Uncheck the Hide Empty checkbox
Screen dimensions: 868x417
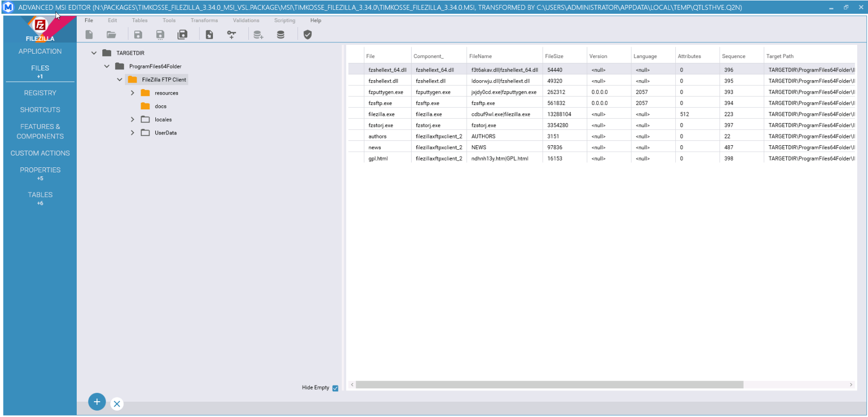tap(335, 388)
